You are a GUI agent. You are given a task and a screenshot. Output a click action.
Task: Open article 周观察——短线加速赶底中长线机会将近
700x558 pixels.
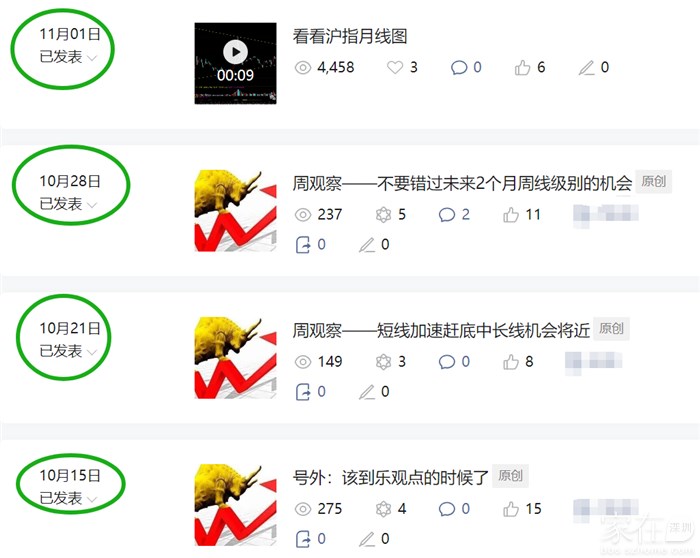click(441, 330)
